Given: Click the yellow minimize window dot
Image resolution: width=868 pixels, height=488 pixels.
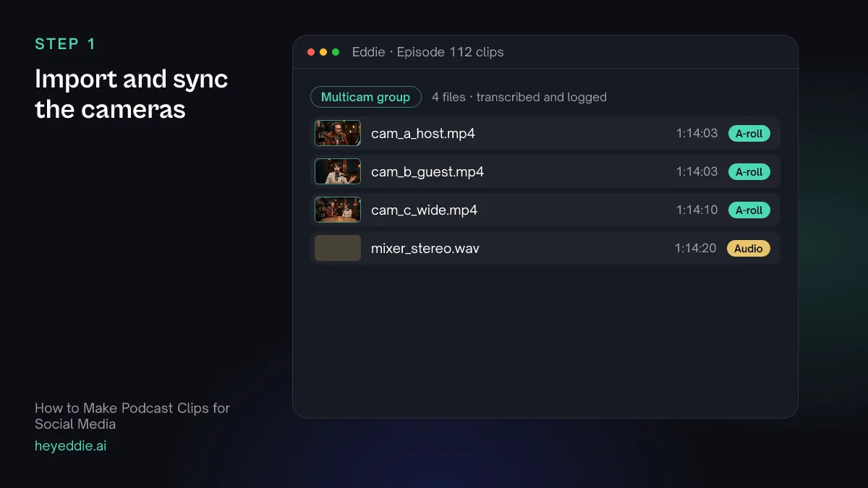Looking at the screenshot, I should coord(323,52).
